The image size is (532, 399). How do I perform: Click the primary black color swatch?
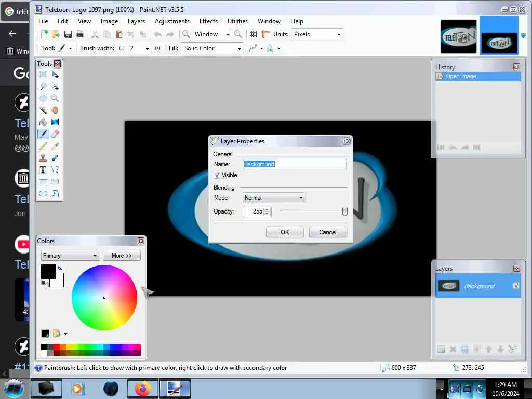(48, 271)
